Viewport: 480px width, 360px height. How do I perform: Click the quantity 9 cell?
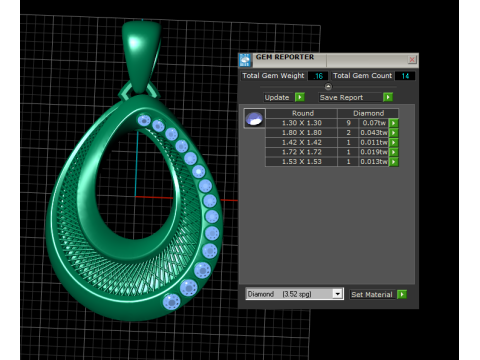[x=348, y=123]
